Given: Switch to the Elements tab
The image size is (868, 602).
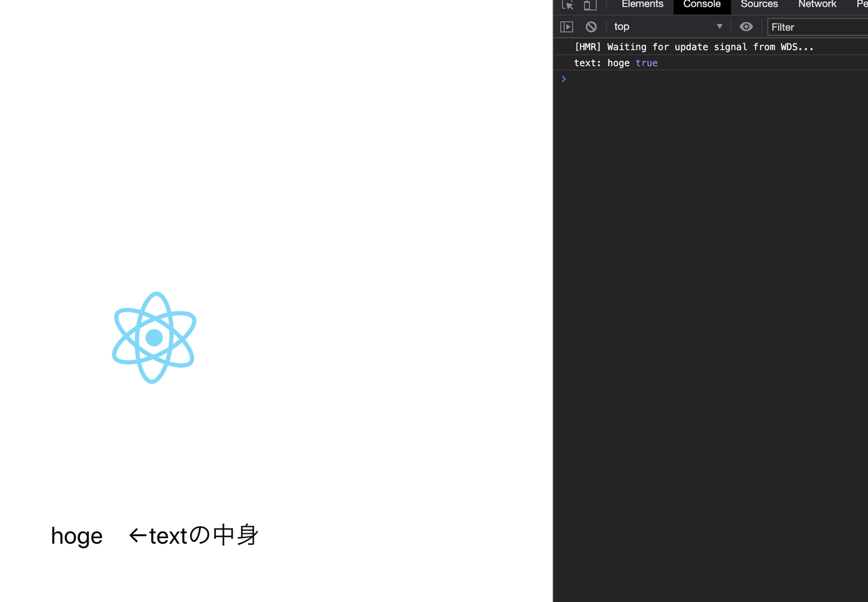Looking at the screenshot, I should pyautogui.click(x=642, y=5).
